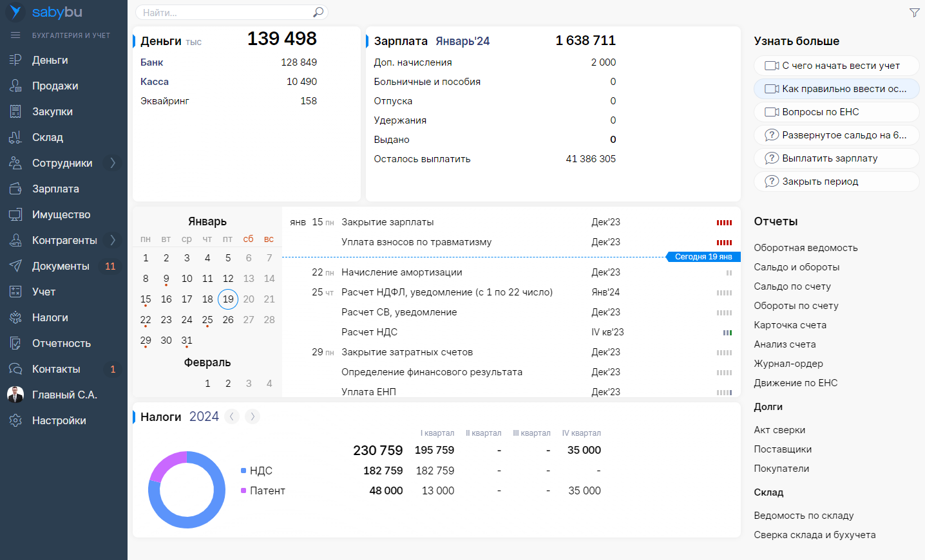
Task: Switch taxes to the previous year
Action: [232, 416]
